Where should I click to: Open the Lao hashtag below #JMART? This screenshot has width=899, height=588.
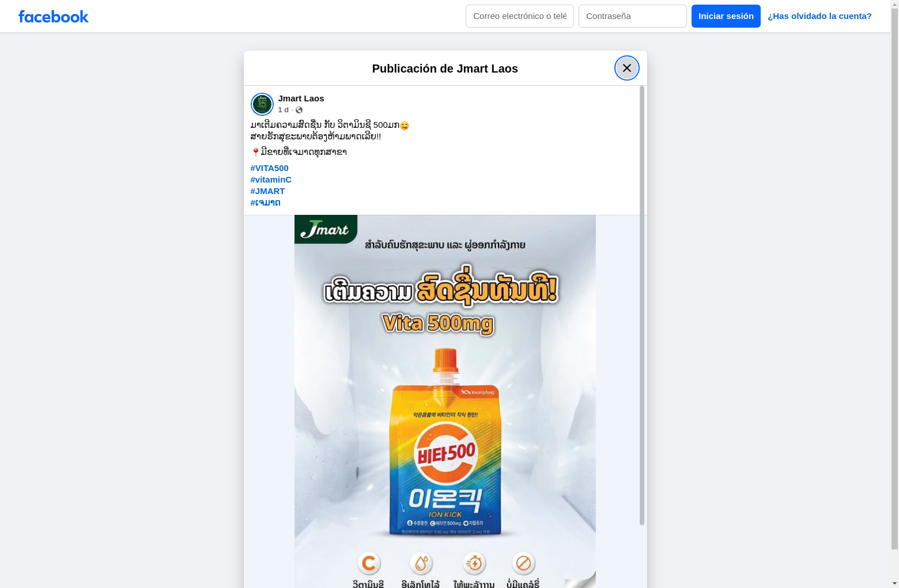265,203
